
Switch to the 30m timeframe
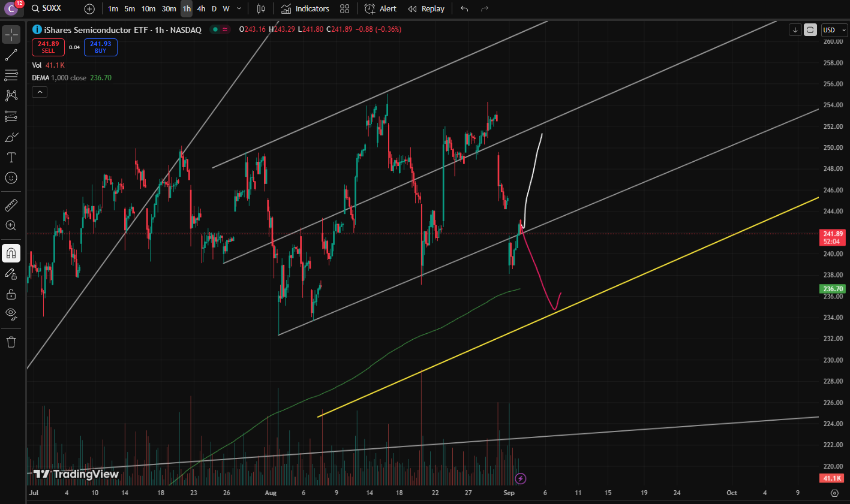(x=169, y=9)
